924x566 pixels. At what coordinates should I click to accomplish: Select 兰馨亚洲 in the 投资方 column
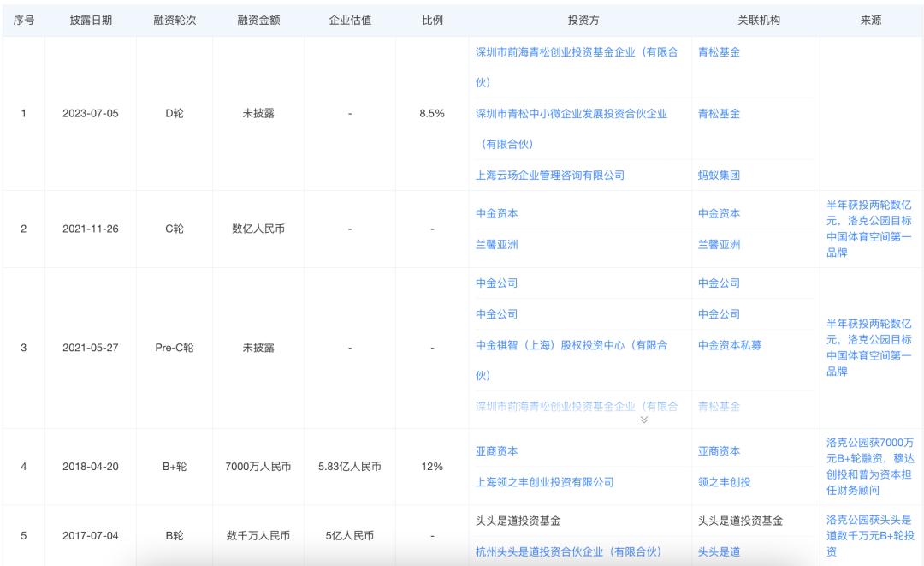(x=496, y=245)
